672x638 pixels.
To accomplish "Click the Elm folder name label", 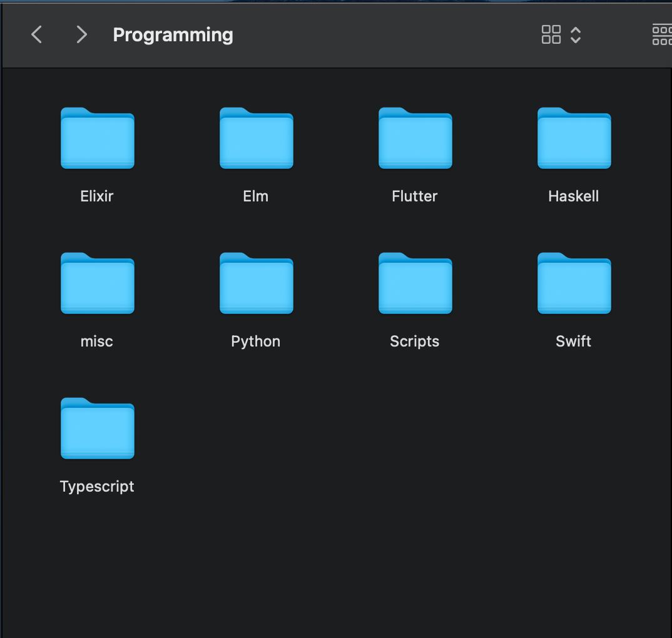I will (x=256, y=196).
